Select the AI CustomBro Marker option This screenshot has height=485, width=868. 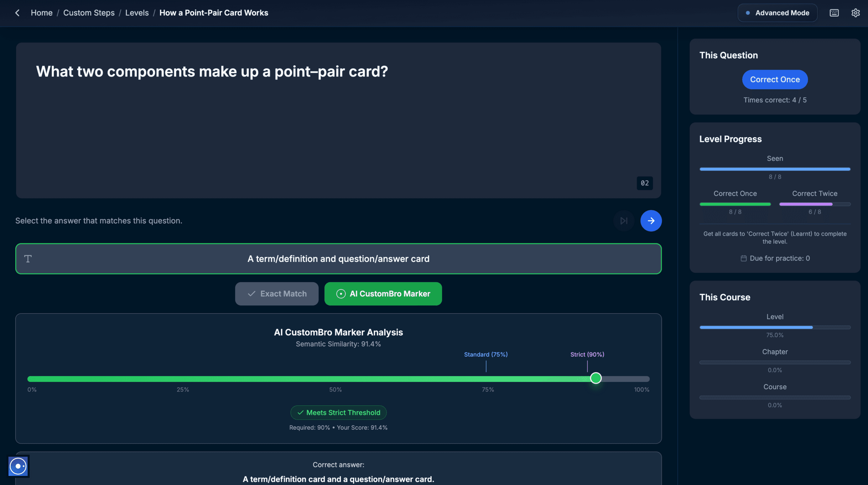tap(383, 294)
